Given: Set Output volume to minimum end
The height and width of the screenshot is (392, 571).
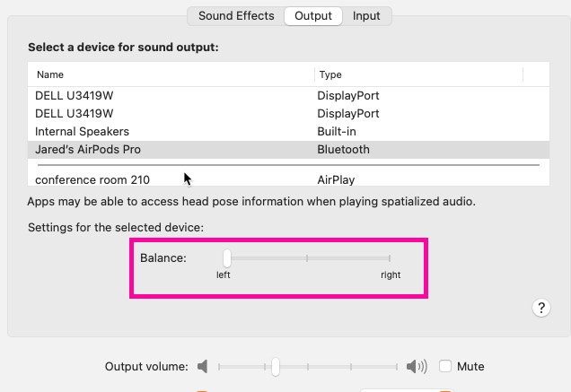Looking at the screenshot, I should (x=219, y=367).
